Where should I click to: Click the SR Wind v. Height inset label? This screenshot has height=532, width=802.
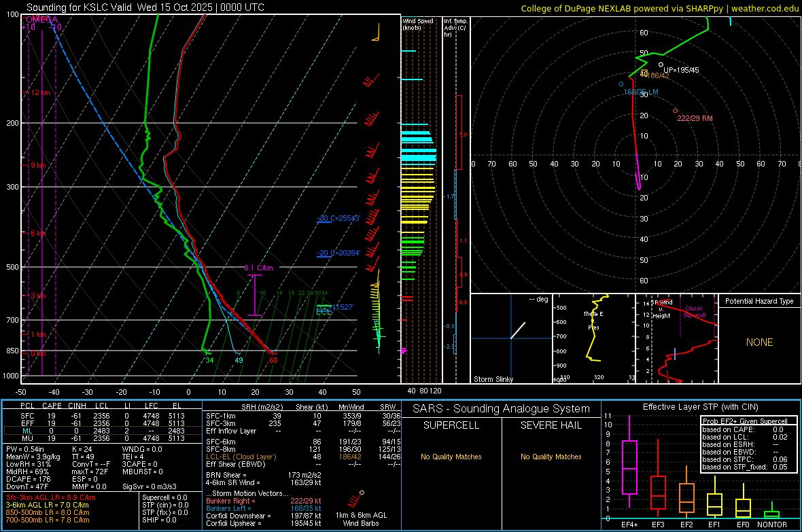(x=661, y=309)
